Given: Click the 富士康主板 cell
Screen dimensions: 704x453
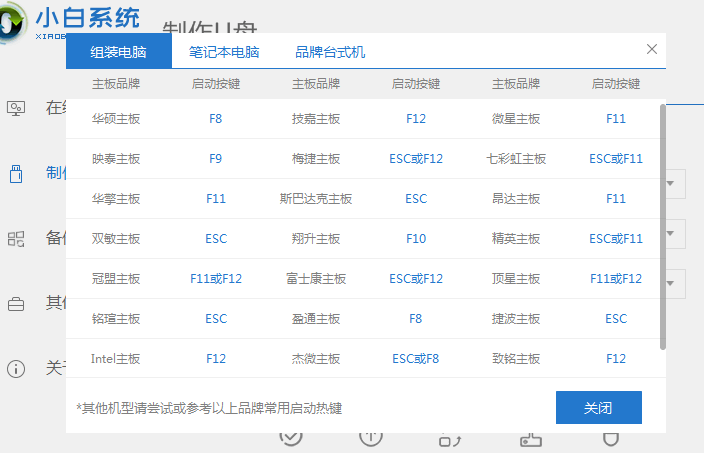Looking at the screenshot, I should [x=316, y=279].
